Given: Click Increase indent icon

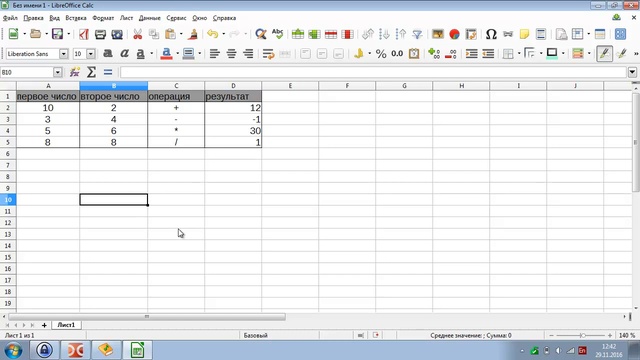Looking at the screenshot, I should pyautogui.click(x=471, y=53).
